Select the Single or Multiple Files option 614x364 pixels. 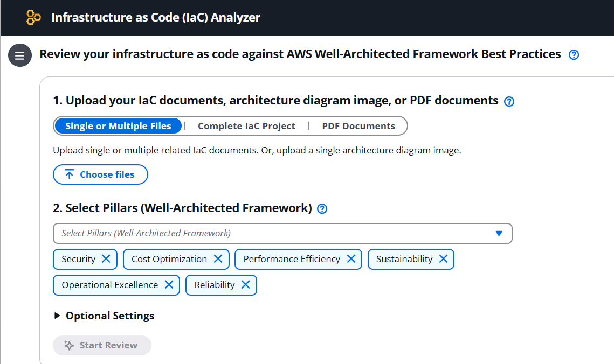(x=118, y=126)
